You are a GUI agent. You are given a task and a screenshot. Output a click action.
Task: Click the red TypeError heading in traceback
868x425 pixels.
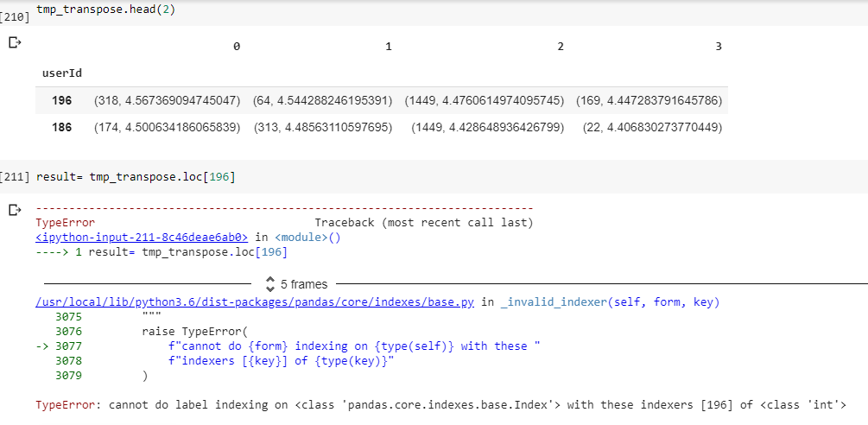[65, 223]
